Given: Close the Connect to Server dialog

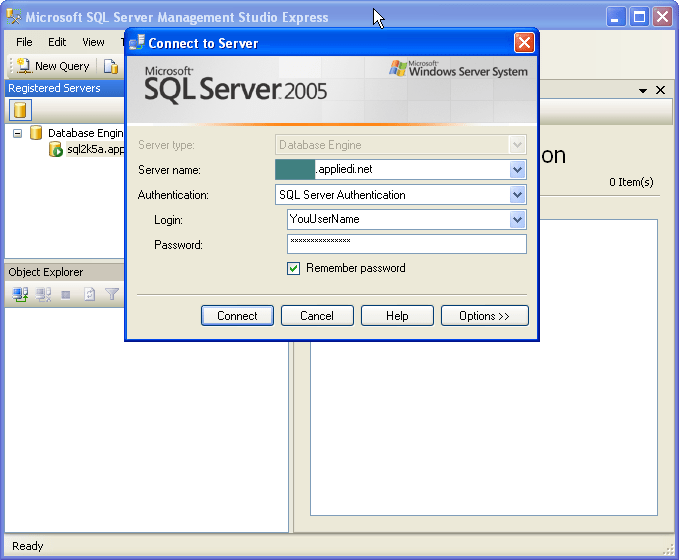Looking at the screenshot, I should coord(524,43).
